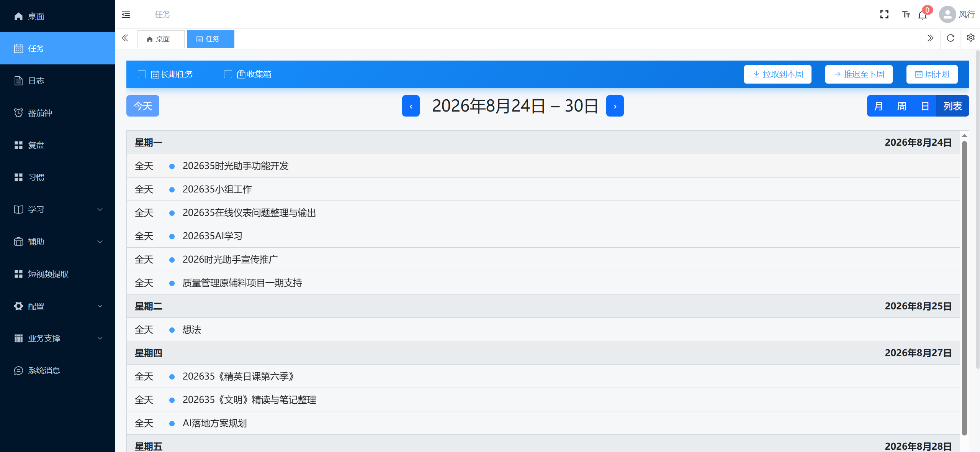The image size is (980, 452).
Task: Open 复盘 in the sidebar
Action: pyautogui.click(x=57, y=145)
